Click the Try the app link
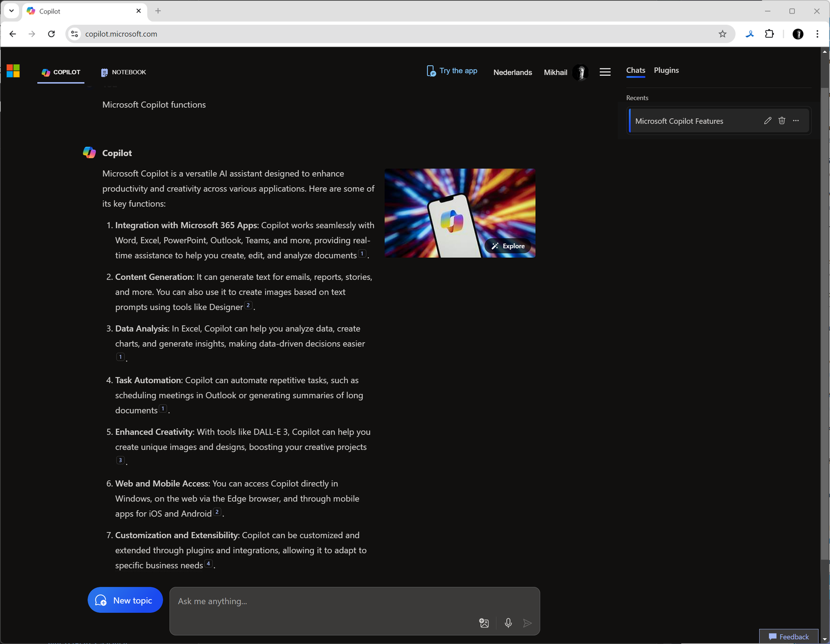The height and width of the screenshot is (644, 830). tap(452, 71)
